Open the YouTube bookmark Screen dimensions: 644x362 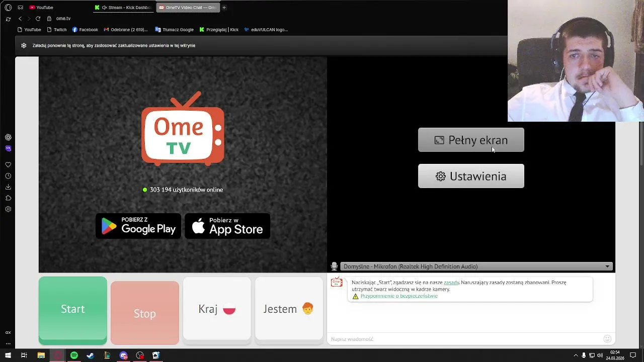tap(29, 30)
